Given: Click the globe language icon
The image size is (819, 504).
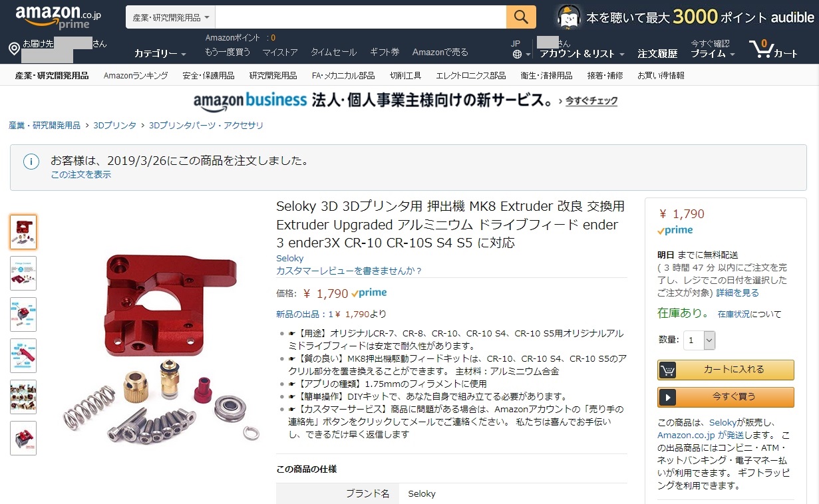Looking at the screenshot, I should point(518,55).
